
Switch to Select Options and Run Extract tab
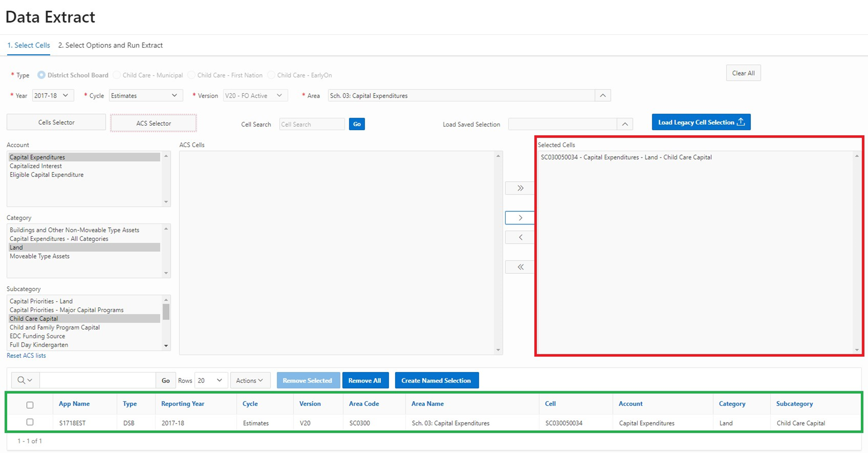[x=110, y=45]
